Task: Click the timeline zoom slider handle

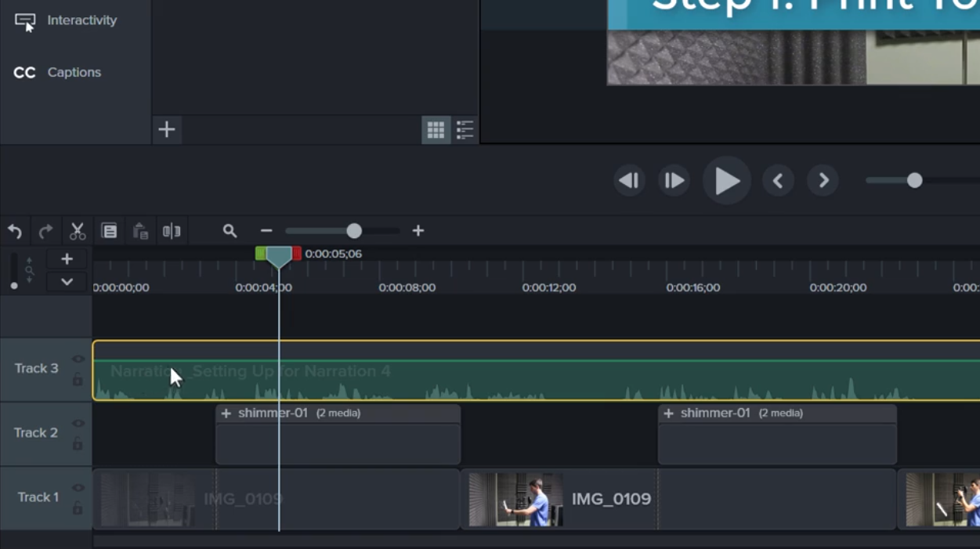Action: (x=354, y=231)
